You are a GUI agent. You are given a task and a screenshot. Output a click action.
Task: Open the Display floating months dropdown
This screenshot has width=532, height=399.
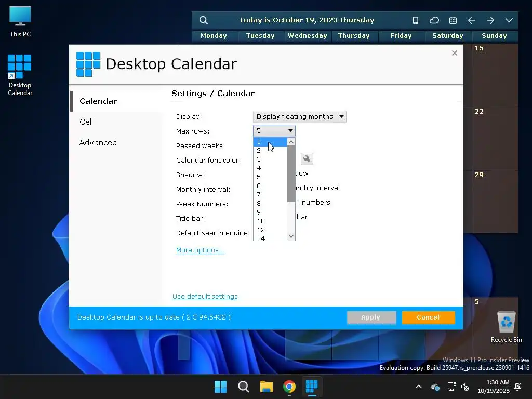tap(300, 117)
